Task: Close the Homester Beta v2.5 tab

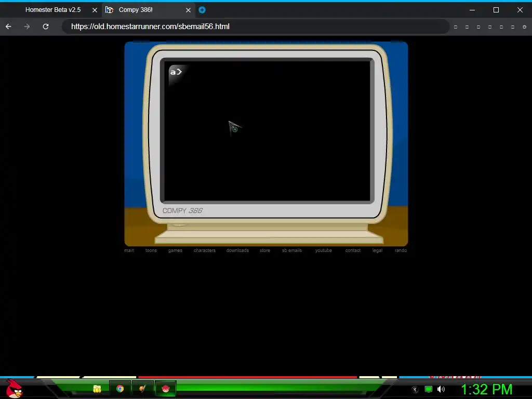Action: [x=95, y=10]
